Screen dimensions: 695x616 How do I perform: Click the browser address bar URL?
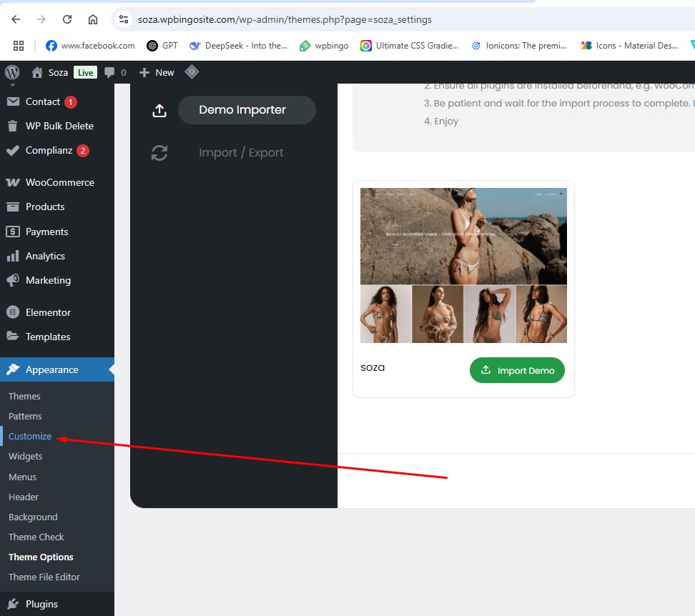point(285,19)
